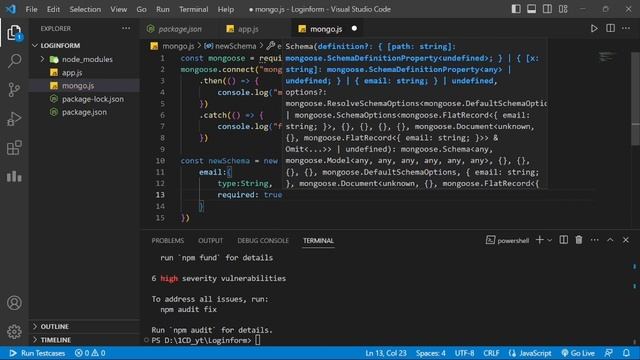Image resolution: width=640 pixels, height=360 pixels.
Task: Open the bar chart icon view in activity bar
Action: (14, 176)
